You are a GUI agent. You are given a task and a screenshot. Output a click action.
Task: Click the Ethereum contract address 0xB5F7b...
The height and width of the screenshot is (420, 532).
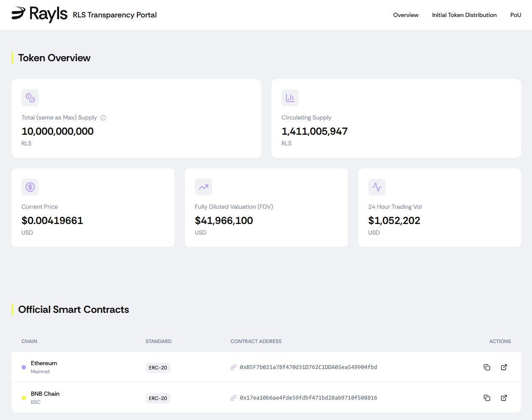click(x=308, y=367)
